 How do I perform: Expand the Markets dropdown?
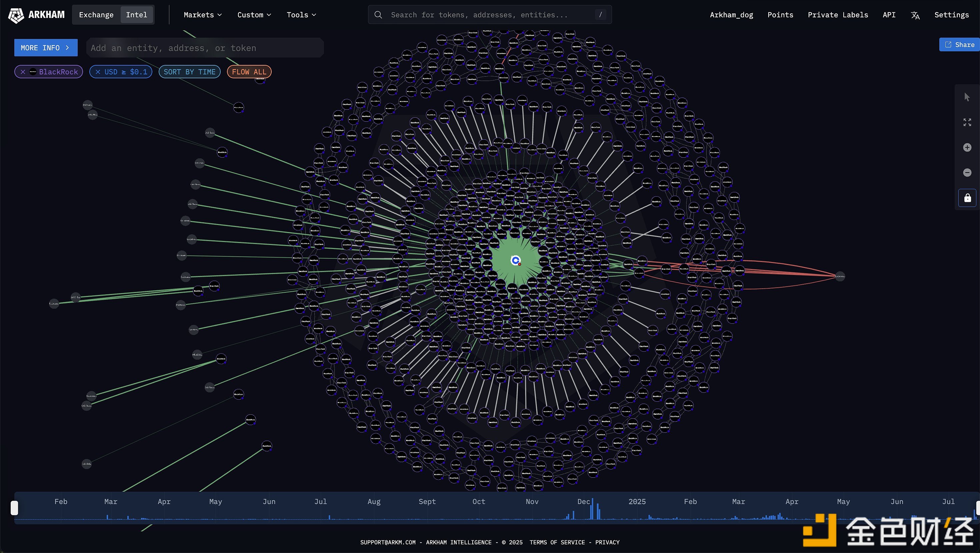(x=202, y=15)
